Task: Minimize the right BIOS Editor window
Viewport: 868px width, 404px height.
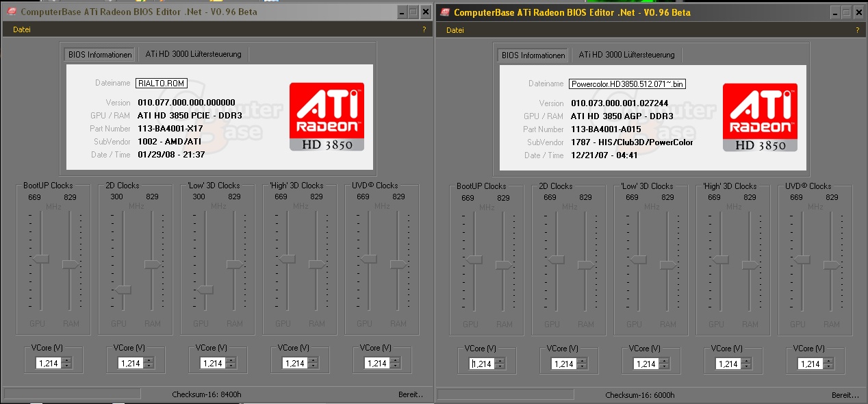Action: tap(834, 12)
